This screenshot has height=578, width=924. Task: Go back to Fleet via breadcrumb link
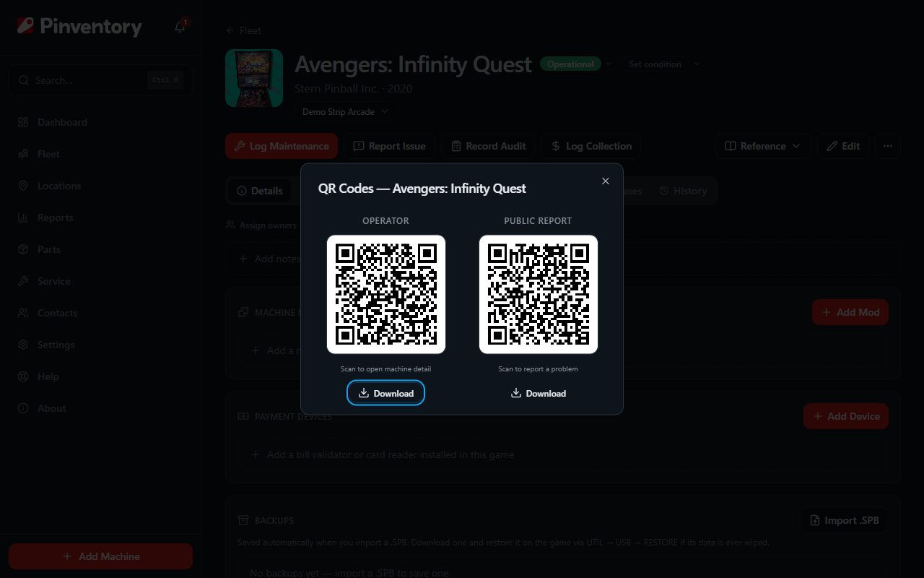point(243,30)
